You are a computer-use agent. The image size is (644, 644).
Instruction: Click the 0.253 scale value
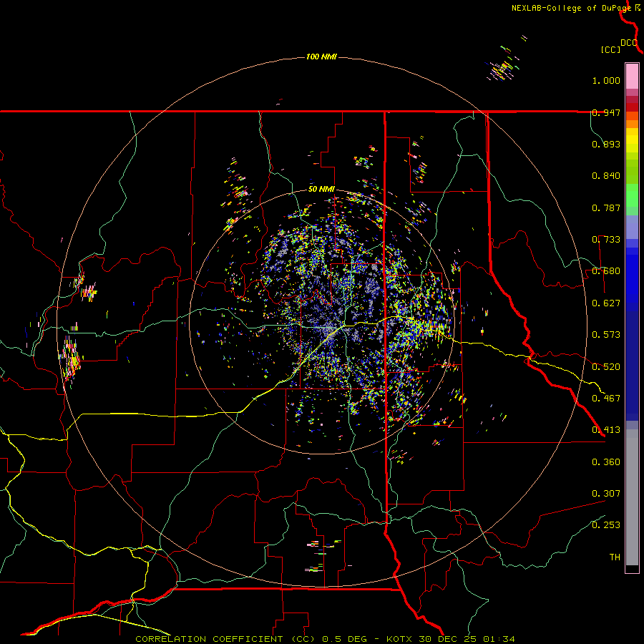[x=606, y=525]
